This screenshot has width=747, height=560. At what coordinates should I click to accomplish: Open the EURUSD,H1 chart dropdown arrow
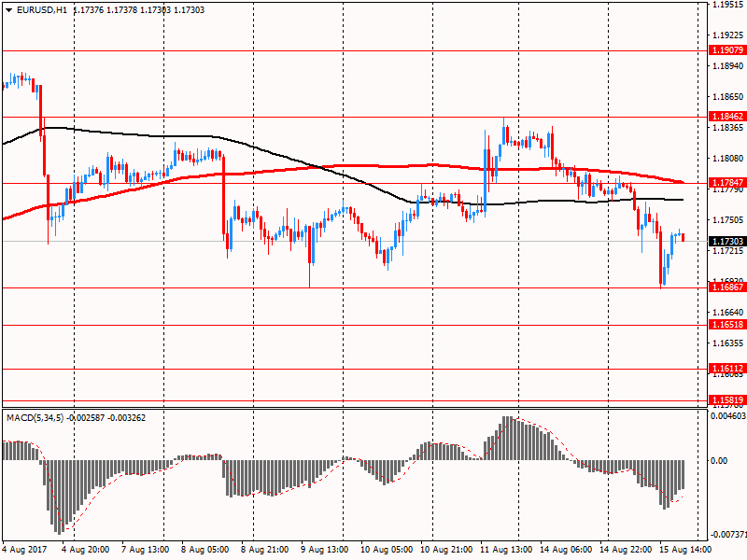pos(8,10)
